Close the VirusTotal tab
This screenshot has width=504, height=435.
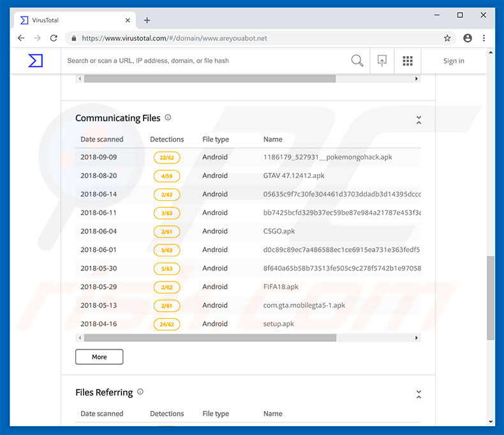tap(128, 20)
